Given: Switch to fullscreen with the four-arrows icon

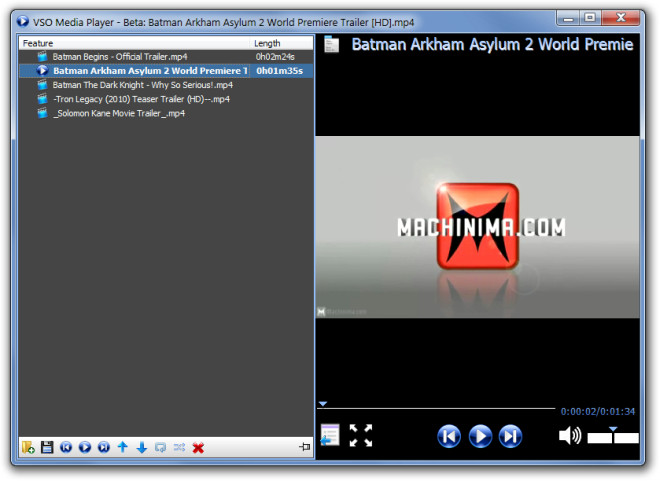Looking at the screenshot, I should [361, 435].
